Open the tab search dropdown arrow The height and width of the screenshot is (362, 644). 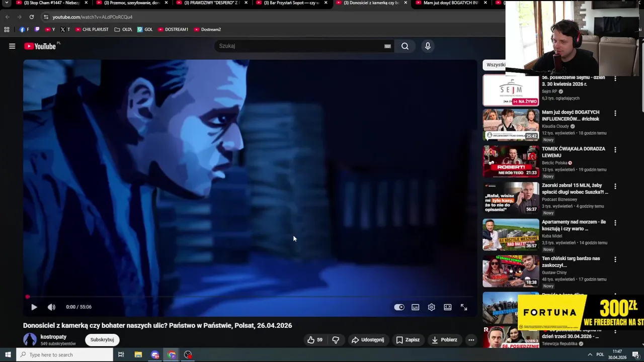(x=7, y=3)
